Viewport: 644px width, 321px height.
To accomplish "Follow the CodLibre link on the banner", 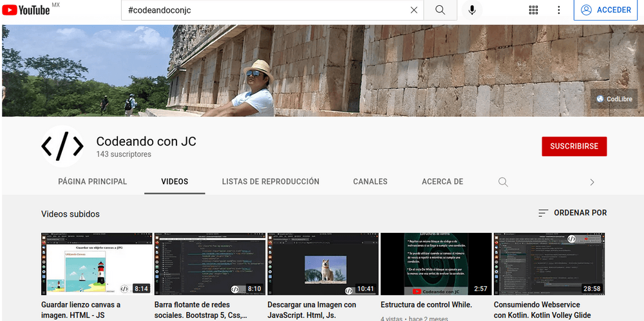I will click(x=614, y=99).
